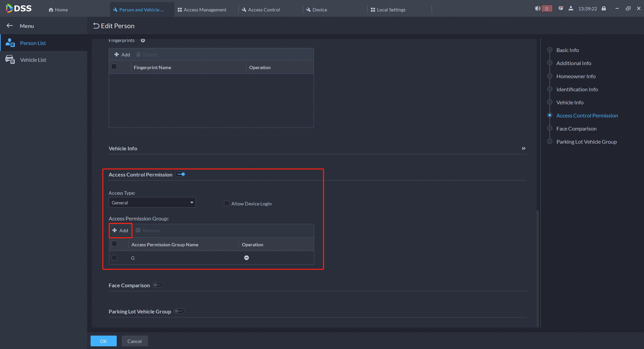Jump to Basic Info section
Screen dimensions: 644x349
pos(568,50)
